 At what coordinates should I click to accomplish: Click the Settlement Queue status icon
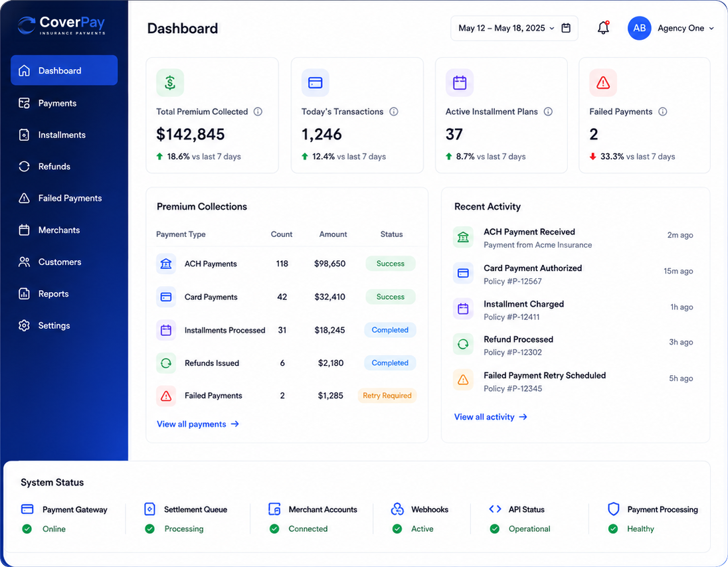(149, 509)
